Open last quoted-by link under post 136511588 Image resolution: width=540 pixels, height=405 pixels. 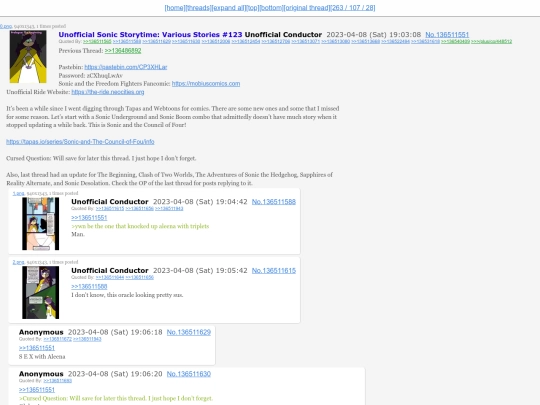point(169,209)
